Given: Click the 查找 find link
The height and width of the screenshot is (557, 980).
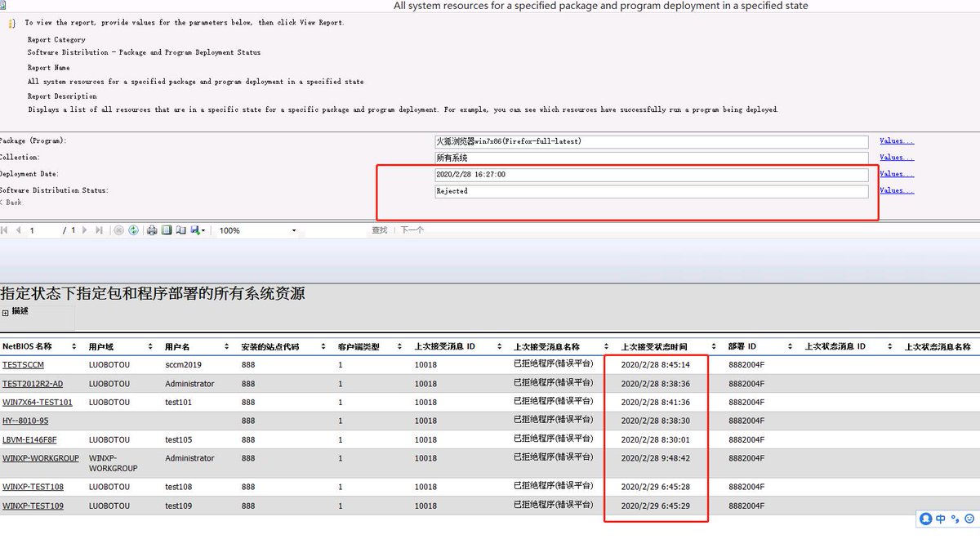Looking at the screenshot, I should coord(380,230).
